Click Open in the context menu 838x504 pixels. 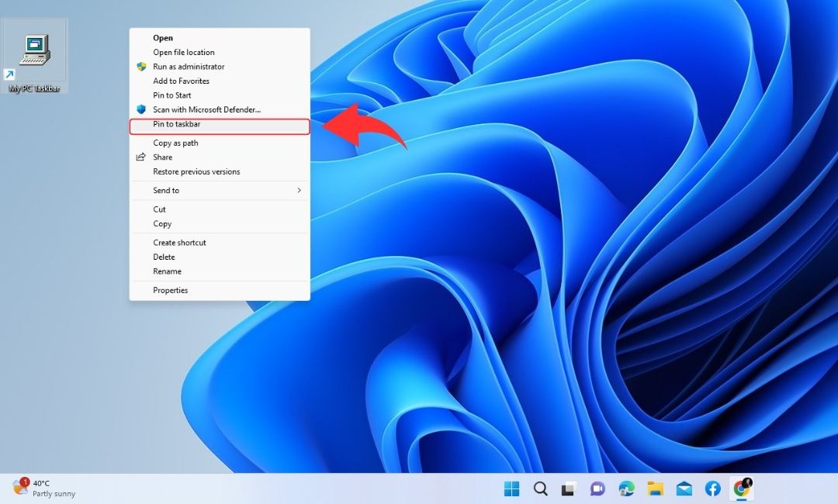(163, 38)
